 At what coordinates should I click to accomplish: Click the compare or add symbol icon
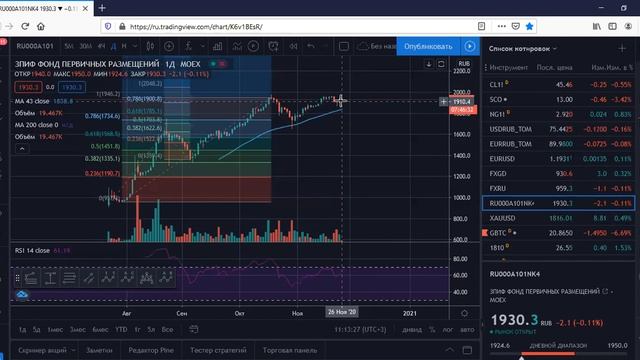point(169,46)
